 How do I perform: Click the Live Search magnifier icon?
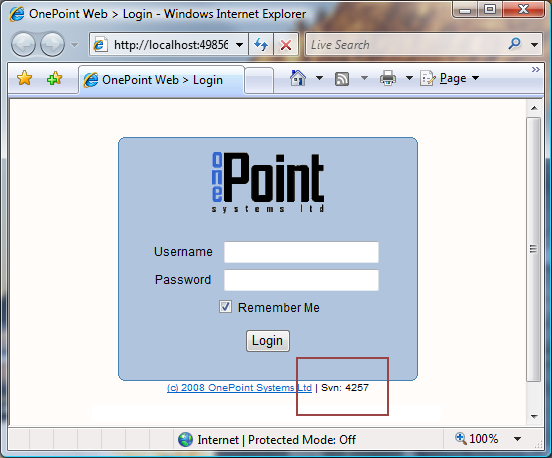[x=515, y=44]
